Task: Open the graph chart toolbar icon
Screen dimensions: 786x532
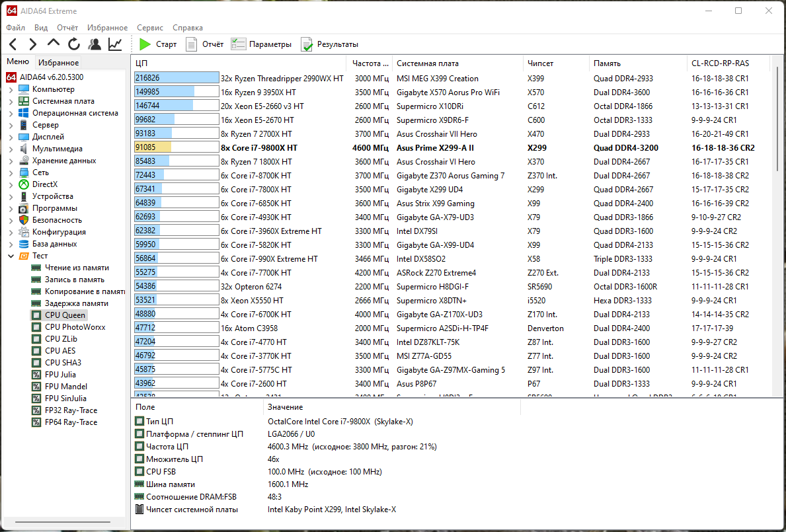Action: point(115,44)
